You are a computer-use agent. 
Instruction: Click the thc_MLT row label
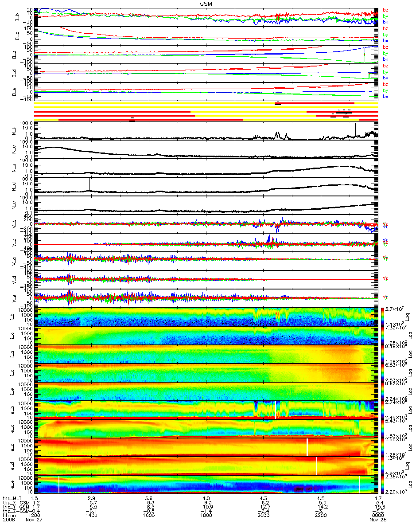click(13, 499)
